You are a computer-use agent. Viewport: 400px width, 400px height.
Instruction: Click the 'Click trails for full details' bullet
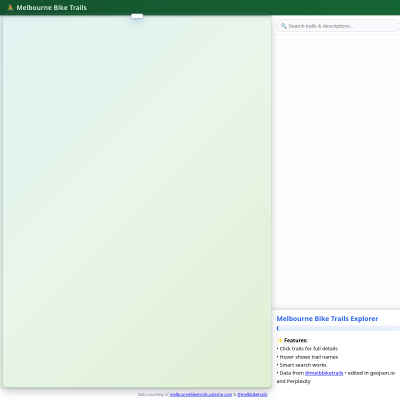coord(307,348)
